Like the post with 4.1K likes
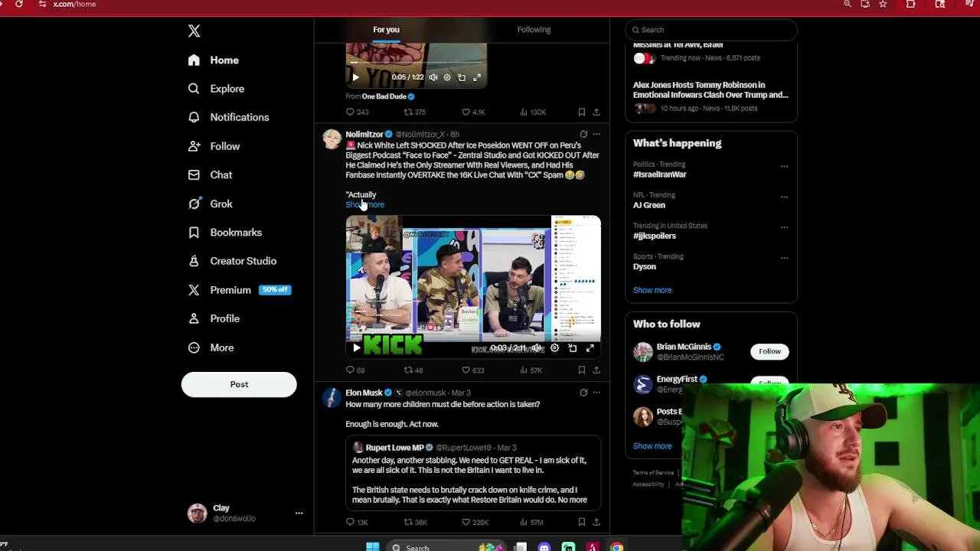This screenshot has width=980, height=551. coord(472,112)
